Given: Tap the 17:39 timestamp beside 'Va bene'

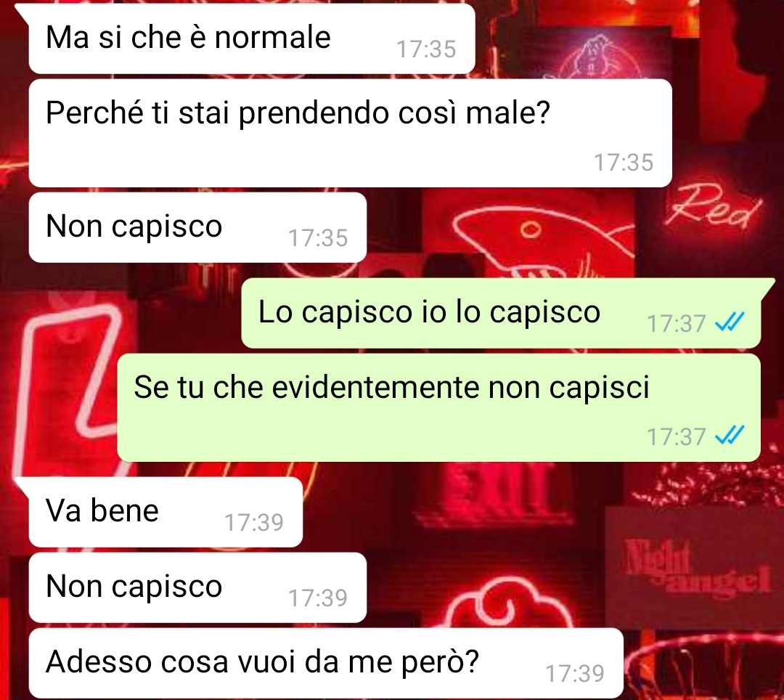Looking at the screenshot, I should coord(254,523).
